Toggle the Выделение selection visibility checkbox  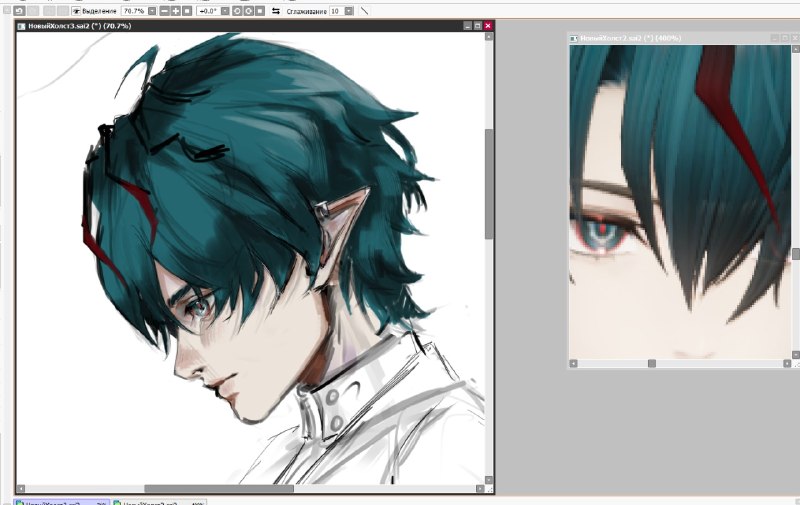(x=76, y=11)
